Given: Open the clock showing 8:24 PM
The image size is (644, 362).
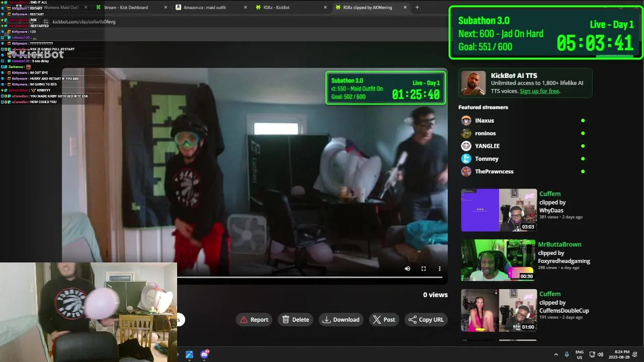Looking at the screenshot, I should [619, 354].
